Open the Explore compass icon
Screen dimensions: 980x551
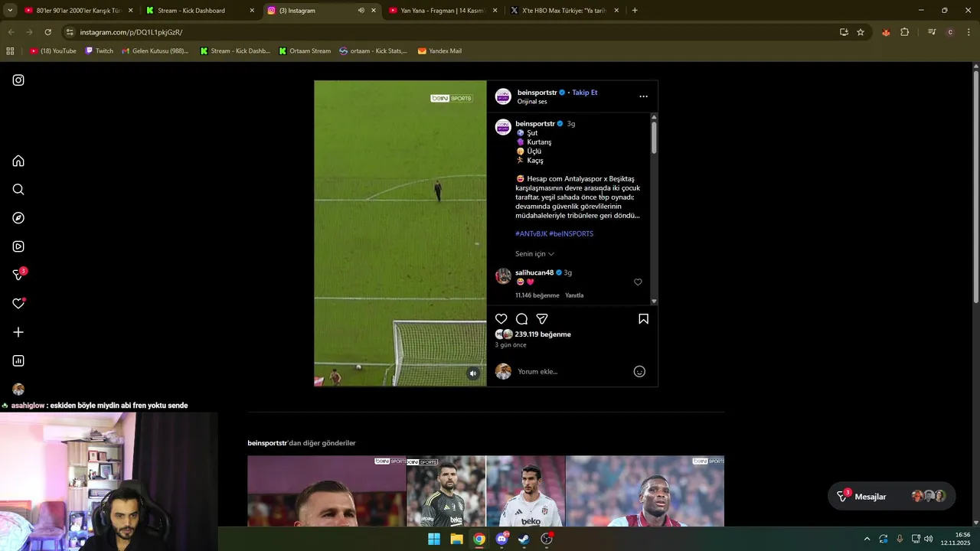point(18,218)
